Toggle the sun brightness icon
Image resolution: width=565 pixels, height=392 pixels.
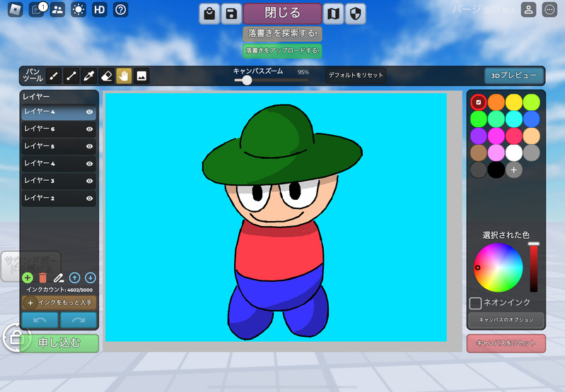(x=78, y=10)
